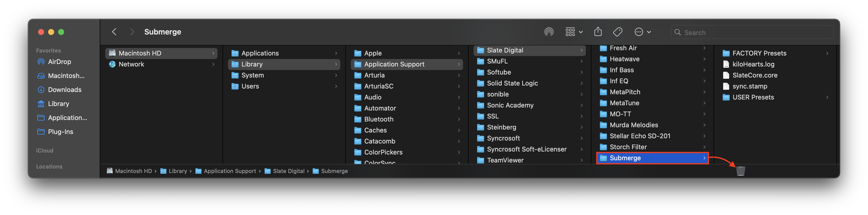Click Macintosh HD in the path bar
This screenshot has height=215, width=868.
click(x=129, y=171)
